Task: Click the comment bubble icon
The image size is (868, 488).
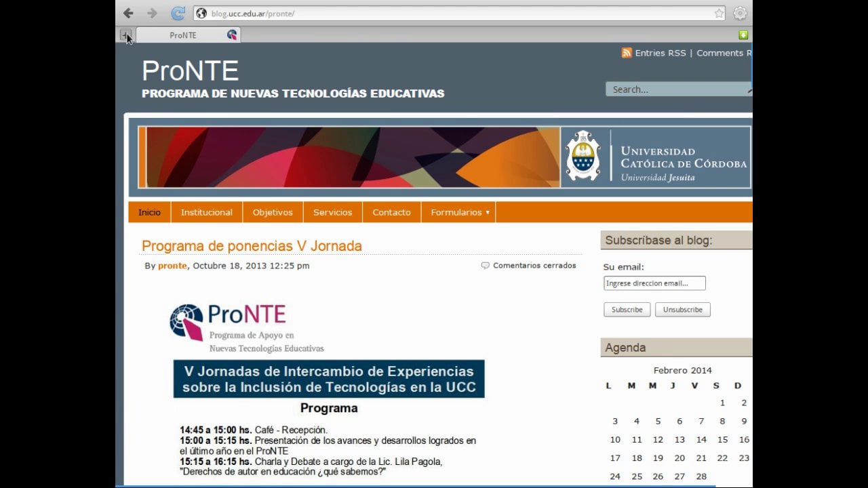Action: pos(485,266)
